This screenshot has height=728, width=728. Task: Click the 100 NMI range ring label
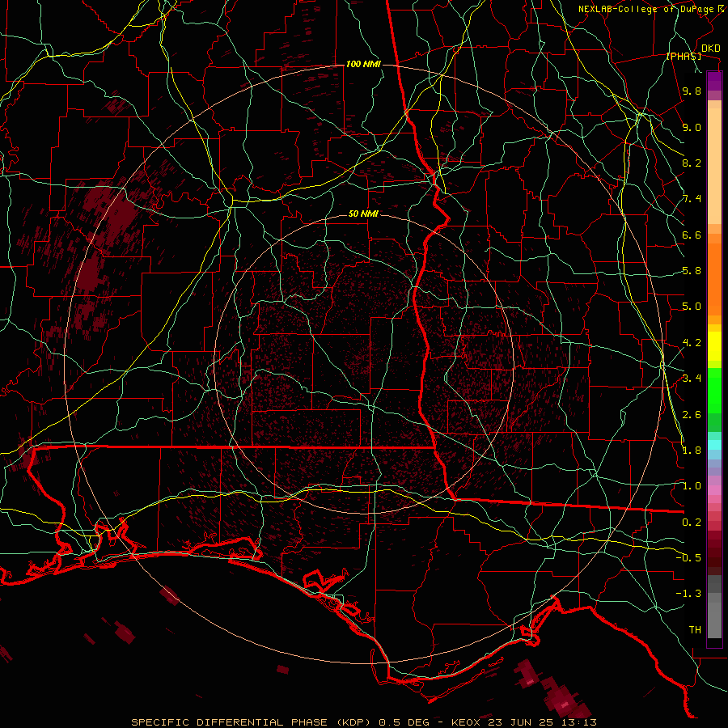(363, 64)
